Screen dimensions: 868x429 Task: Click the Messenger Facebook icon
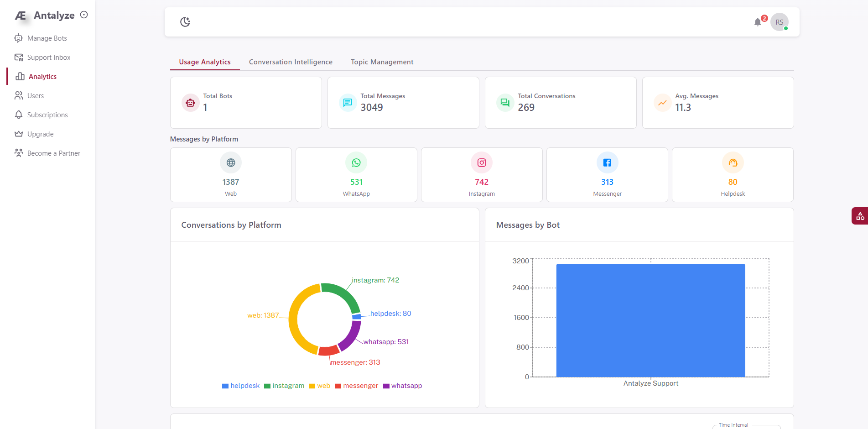coord(607,163)
